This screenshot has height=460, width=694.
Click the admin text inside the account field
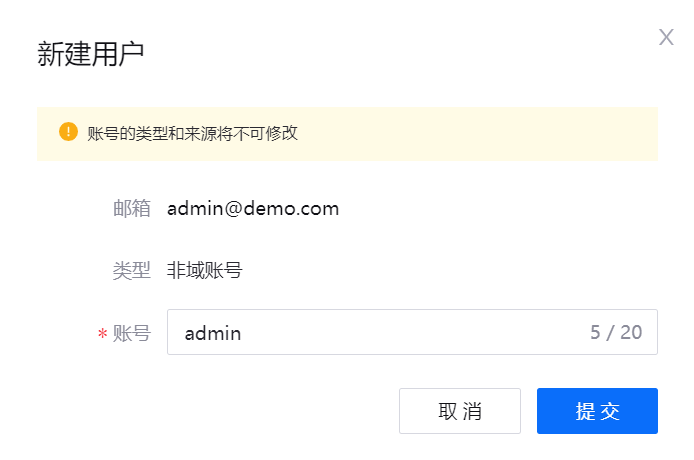(x=213, y=333)
